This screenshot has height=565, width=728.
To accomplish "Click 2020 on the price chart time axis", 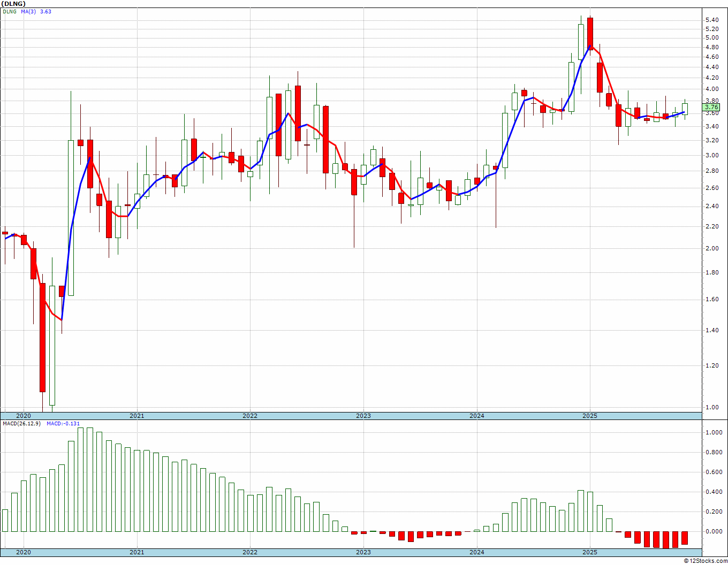I will [x=24, y=416].
